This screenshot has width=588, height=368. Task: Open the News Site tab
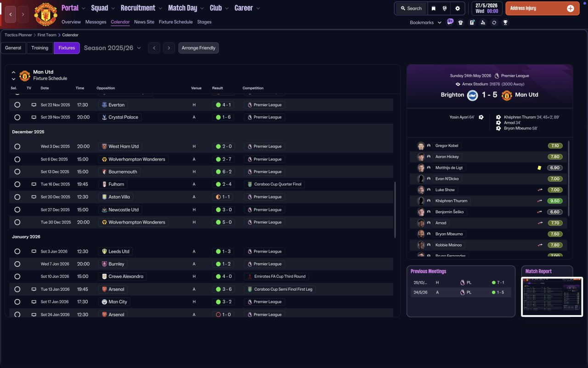(144, 22)
